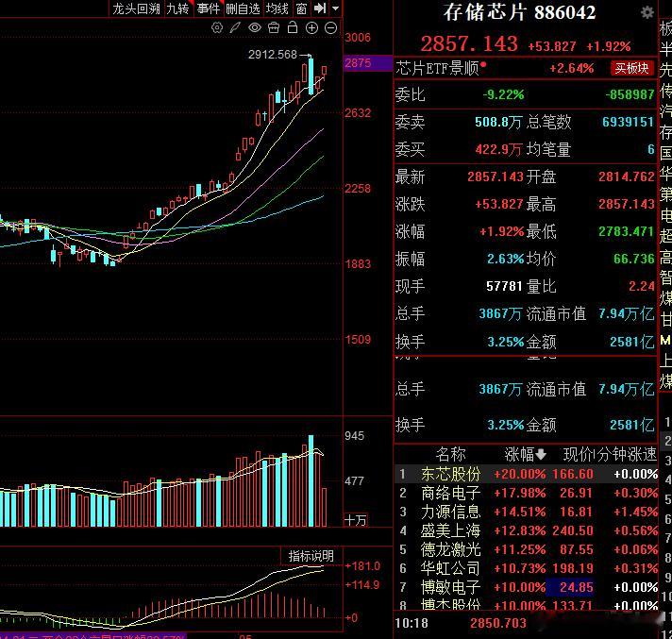
Task: Click the 名称 column header
Action: tap(450, 454)
